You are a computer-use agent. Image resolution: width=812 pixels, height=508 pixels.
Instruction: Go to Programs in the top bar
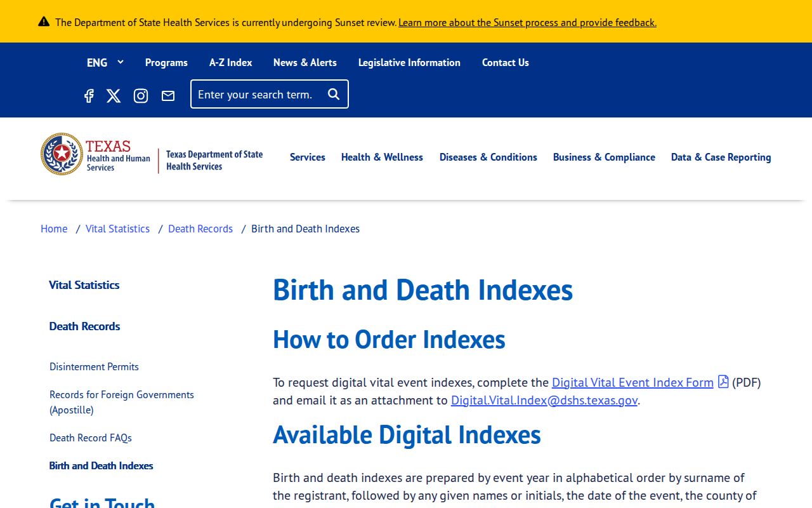[x=166, y=62]
